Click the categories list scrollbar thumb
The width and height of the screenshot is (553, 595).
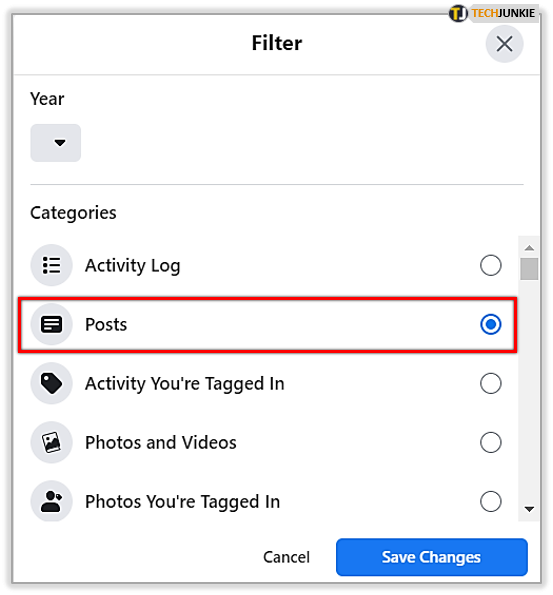(x=529, y=269)
